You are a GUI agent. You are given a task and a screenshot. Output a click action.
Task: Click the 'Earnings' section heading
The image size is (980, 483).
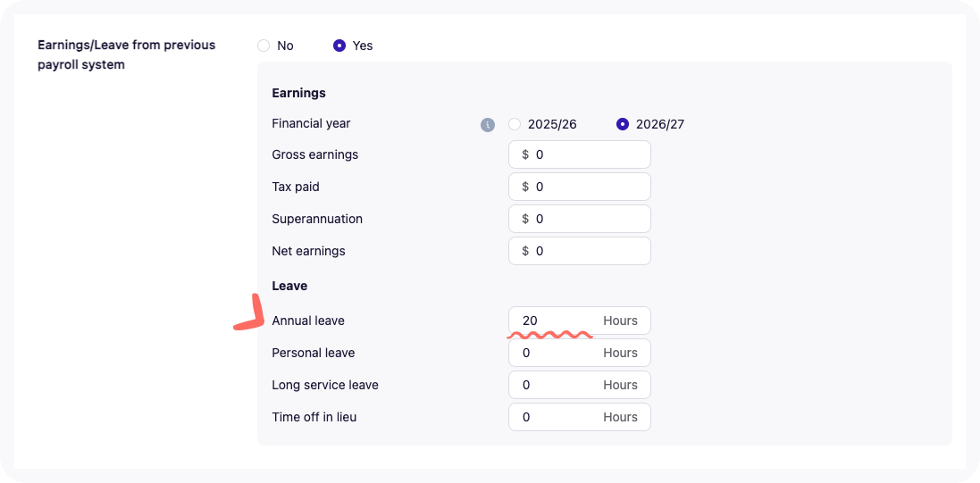(x=298, y=94)
